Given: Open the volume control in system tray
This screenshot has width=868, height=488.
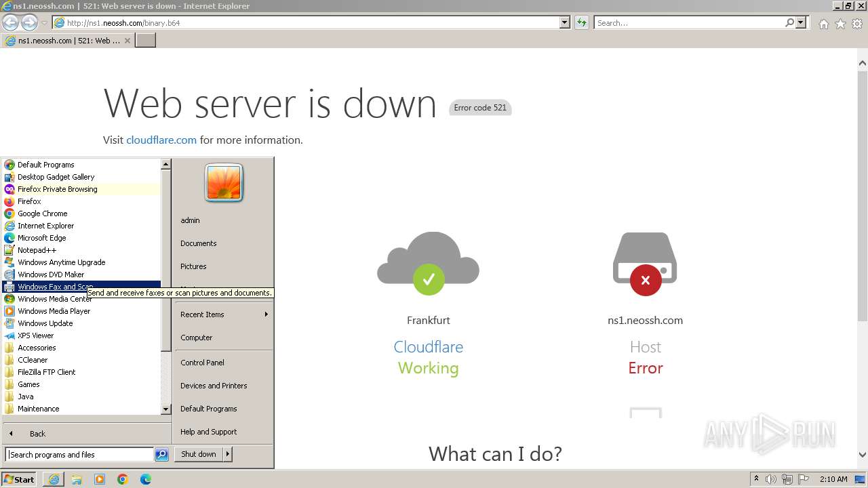Looking at the screenshot, I should 771,479.
